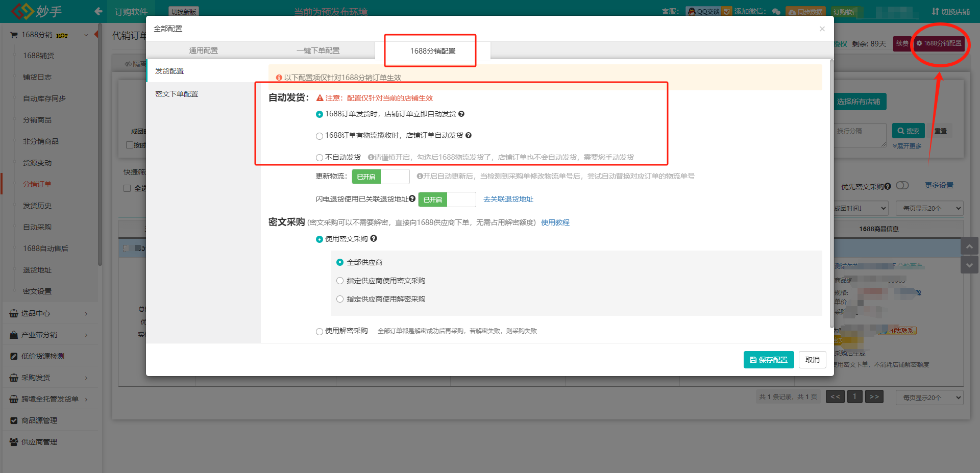Open upper 每页显示20个 page size dropdown
The image size is (980, 473).
929,208
